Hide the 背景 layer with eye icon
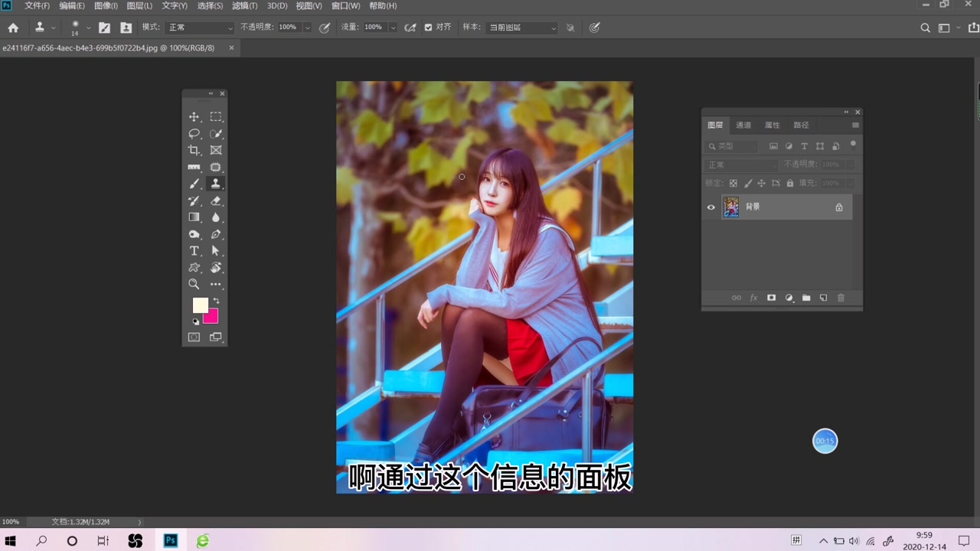Viewport: 980px width, 551px height. [711, 207]
